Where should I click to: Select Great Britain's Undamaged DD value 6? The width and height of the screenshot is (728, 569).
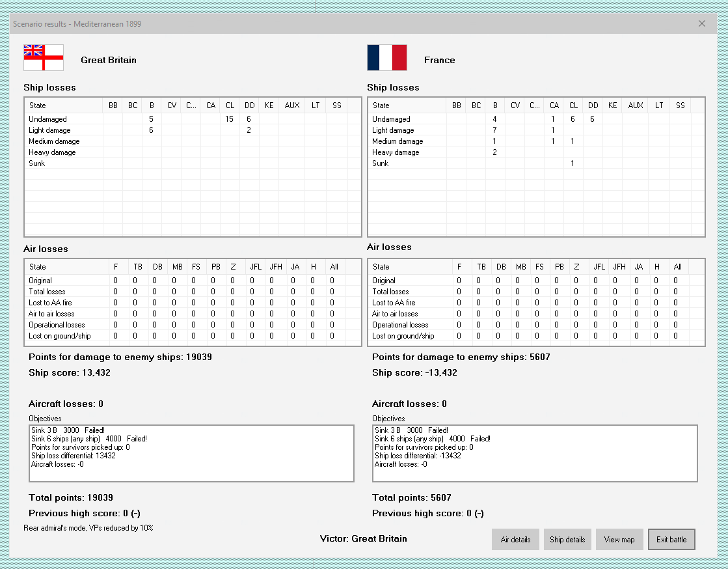tap(249, 119)
